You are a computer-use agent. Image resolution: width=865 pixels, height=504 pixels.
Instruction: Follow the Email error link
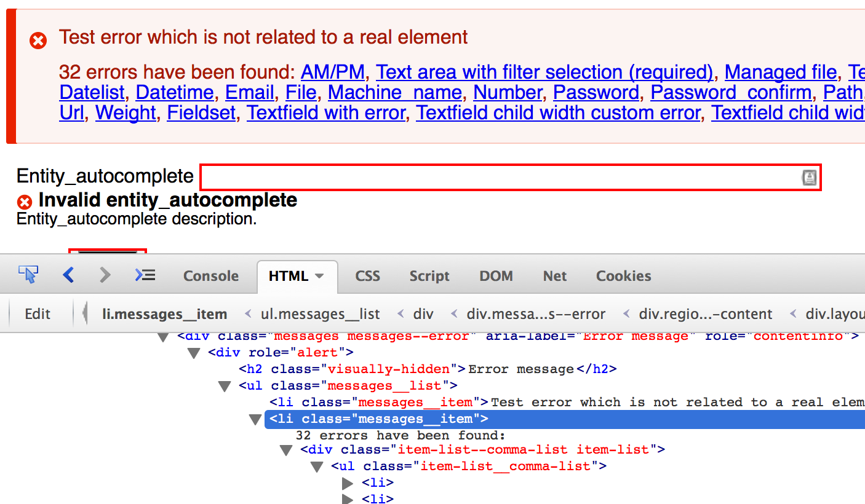click(x=250, y=92)
